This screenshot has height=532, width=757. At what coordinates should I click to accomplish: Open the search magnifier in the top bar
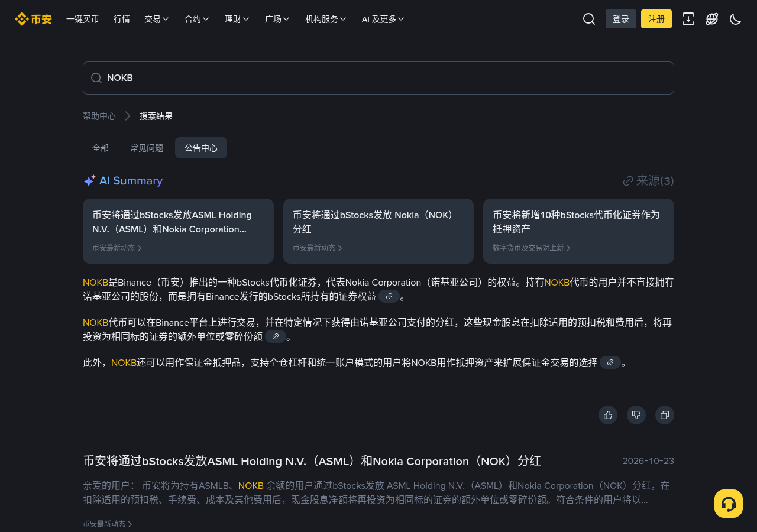tap(589, 19)
